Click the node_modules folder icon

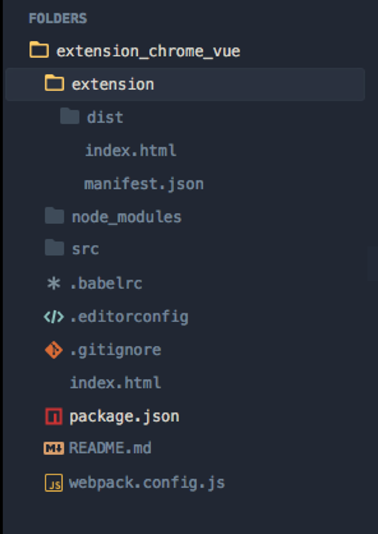coord(54,216)
